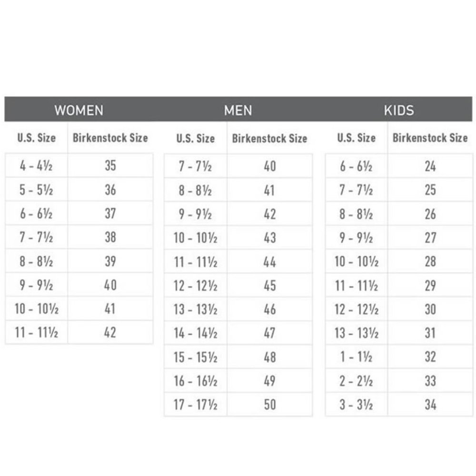Click the MEN header label
This screenshot has height=476, width=476.
click(238, 110)
